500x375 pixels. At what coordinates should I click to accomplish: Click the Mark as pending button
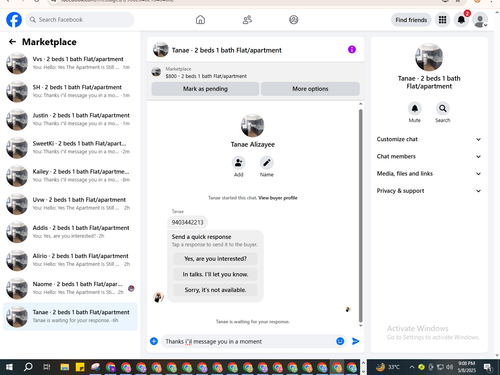205,89
